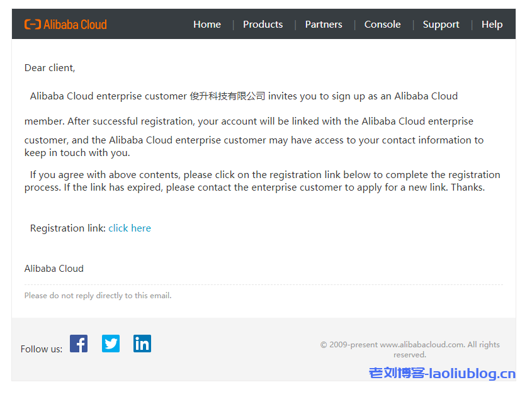This screenshot has height=397, width=532.
Task: Open the Help menu item
Action: [x=492, y=25]
